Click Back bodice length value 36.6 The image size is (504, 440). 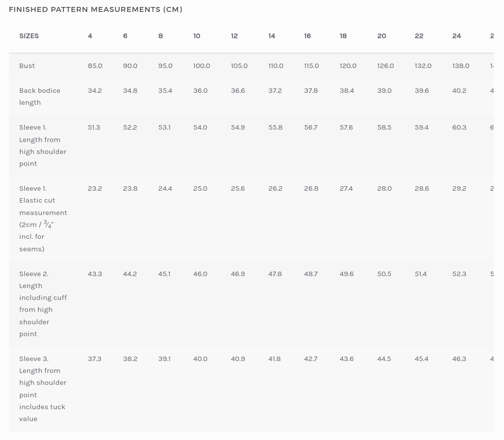tap(238, 90)
